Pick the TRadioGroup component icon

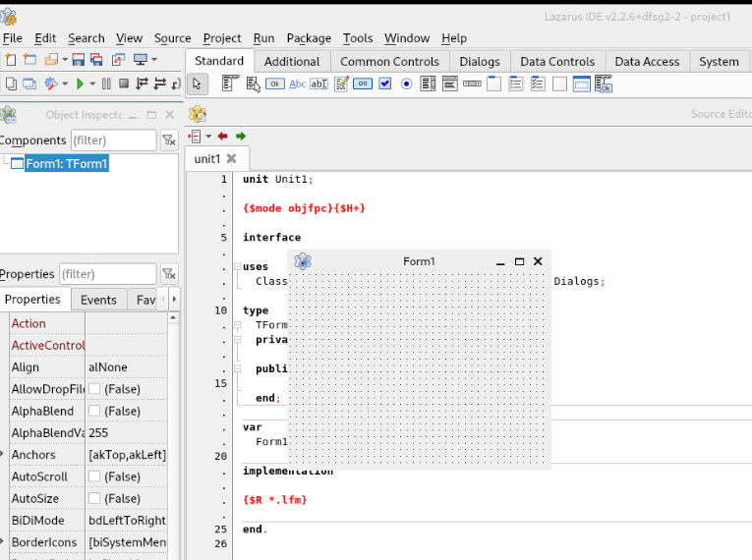(x=515, y=84)
